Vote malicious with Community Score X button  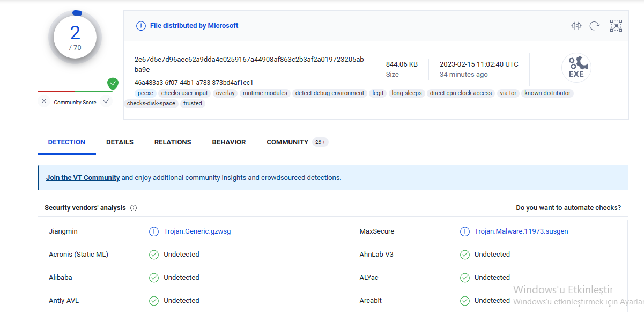[x=44, y=101]
